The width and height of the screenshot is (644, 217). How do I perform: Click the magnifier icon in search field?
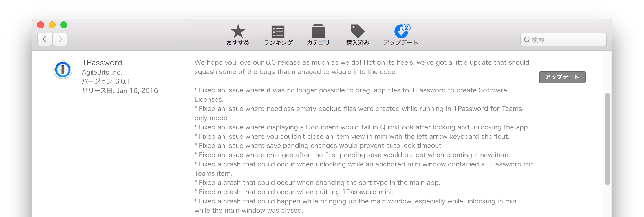point(527,40)
